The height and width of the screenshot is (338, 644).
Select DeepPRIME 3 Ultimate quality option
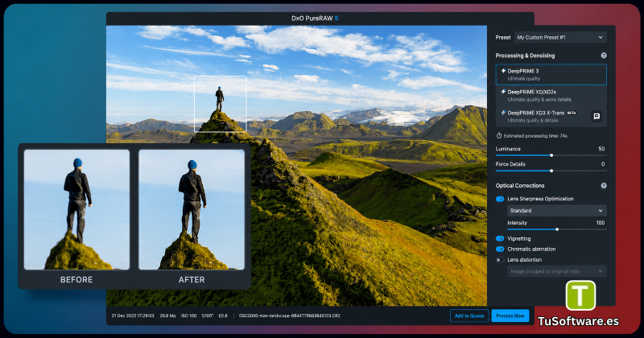click(551, 74)
